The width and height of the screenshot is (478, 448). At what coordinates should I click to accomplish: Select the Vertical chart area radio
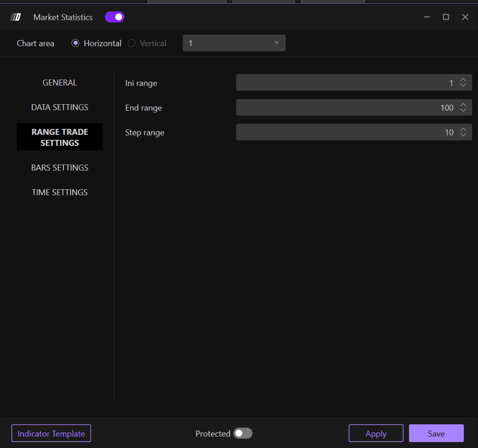click(131, 43)
